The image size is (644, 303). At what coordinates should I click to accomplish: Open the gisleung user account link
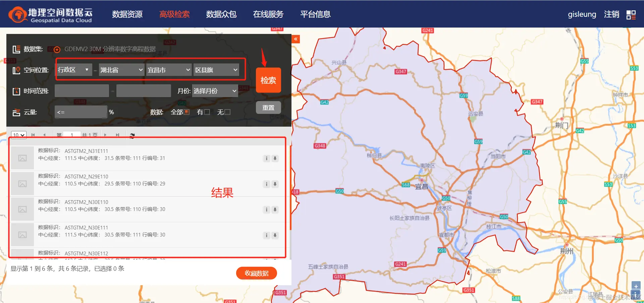pyautogui.click(x=582, y=14)
